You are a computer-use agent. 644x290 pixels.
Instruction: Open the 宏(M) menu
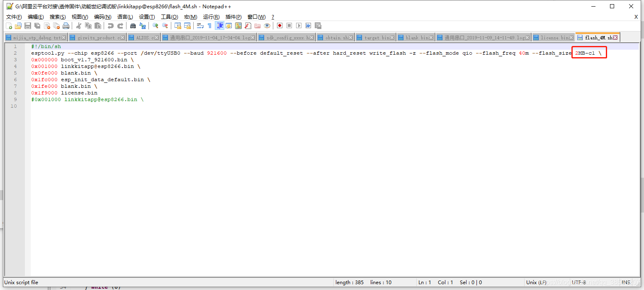click(x=190, y=17)
